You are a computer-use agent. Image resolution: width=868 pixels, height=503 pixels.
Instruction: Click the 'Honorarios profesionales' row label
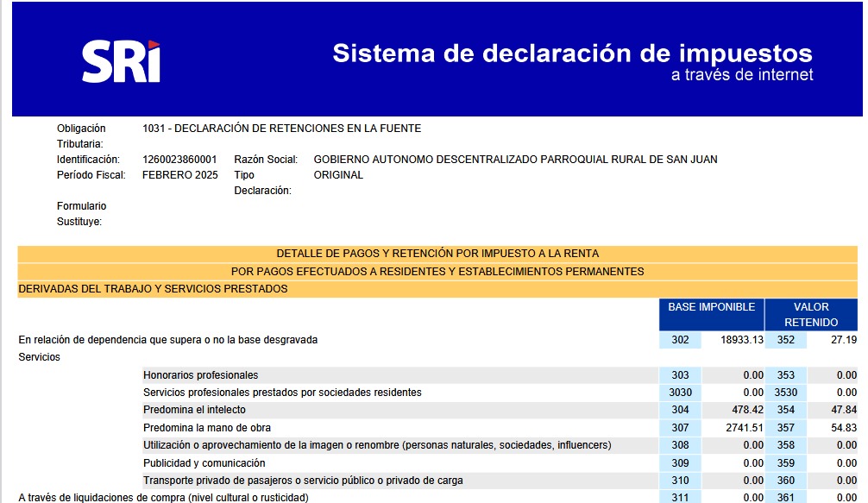(x=200, y=375)
